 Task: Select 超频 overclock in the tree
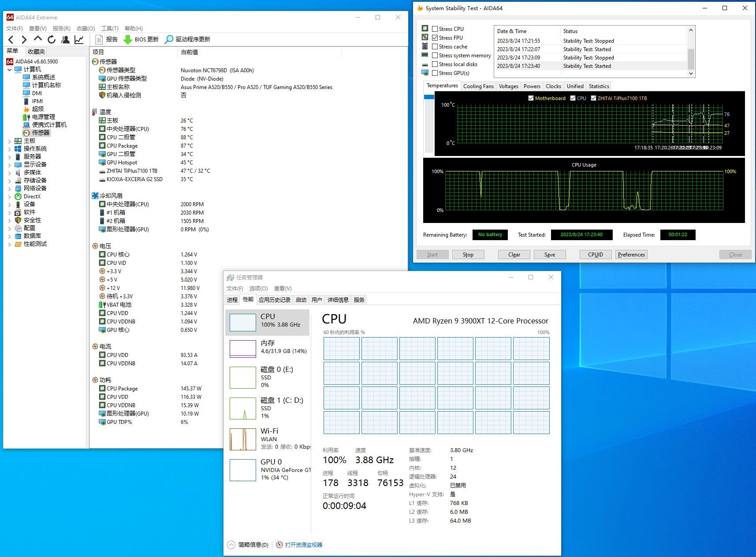pyautogui.click(x=34, y=109)
